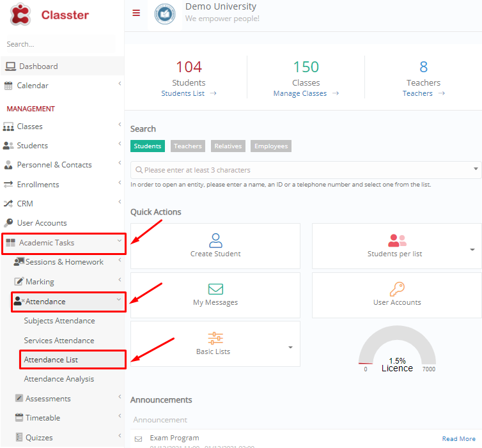Toggle the hamburger menu icon

pyautogui.click(x=136, y=13)
